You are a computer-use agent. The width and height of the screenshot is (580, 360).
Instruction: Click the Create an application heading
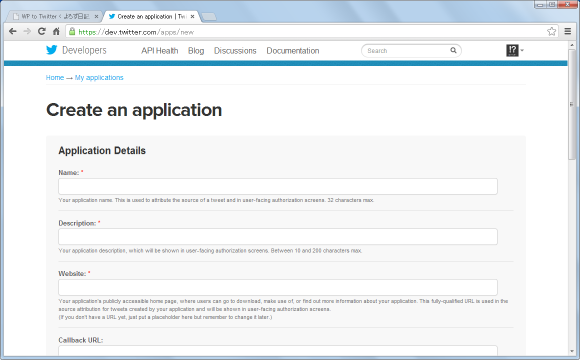(134, 110)
